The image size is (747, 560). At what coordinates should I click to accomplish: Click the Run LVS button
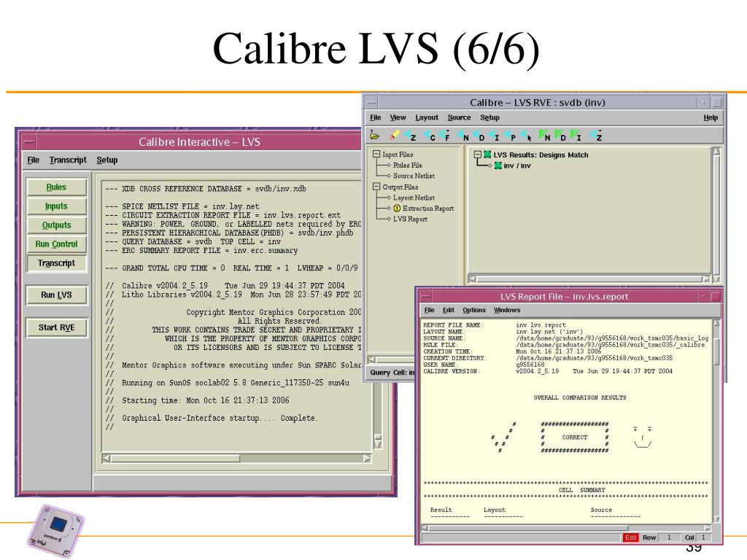point(57,295)
